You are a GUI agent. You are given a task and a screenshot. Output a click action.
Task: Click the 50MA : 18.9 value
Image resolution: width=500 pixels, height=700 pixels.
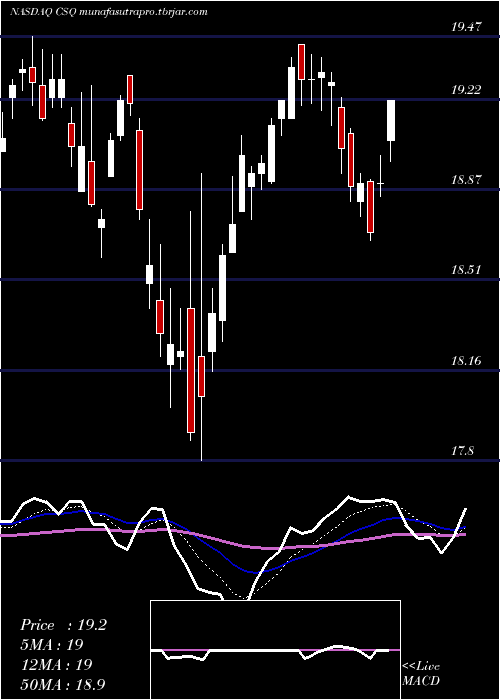(x=63, y=684)
